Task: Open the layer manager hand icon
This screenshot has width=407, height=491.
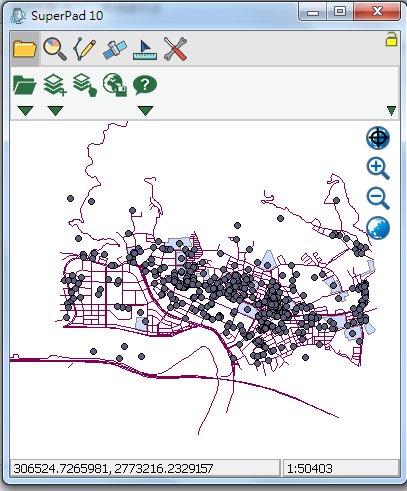Action: pos(85,85)
